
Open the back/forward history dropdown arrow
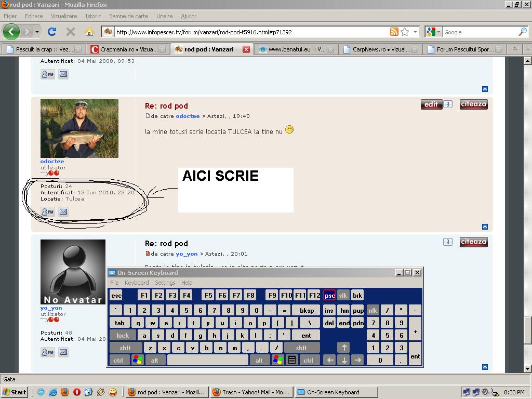click(x=37, y=32)
